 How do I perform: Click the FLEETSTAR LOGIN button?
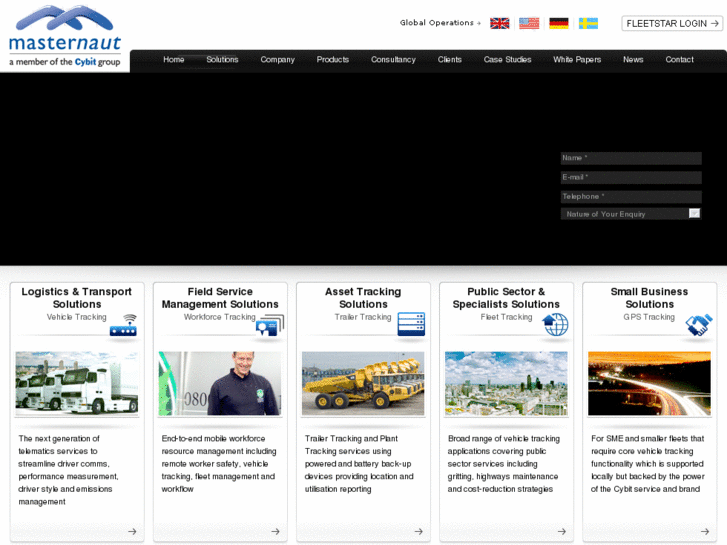(672, 23)
